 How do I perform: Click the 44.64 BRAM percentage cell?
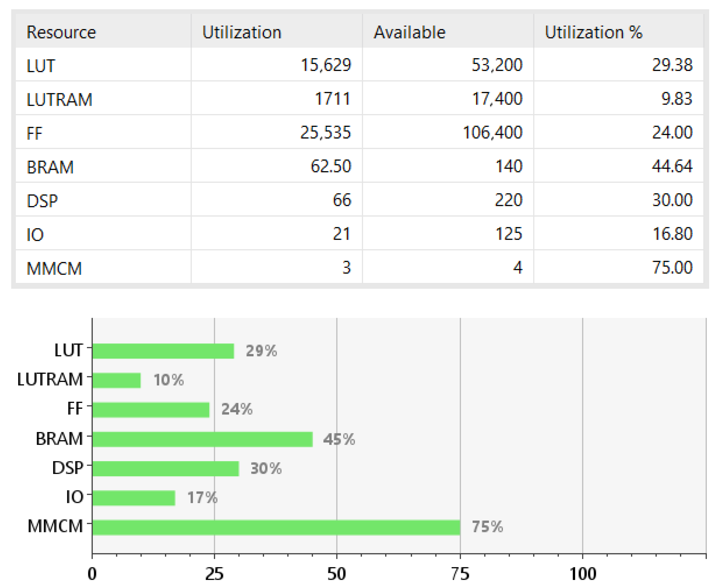672,166
